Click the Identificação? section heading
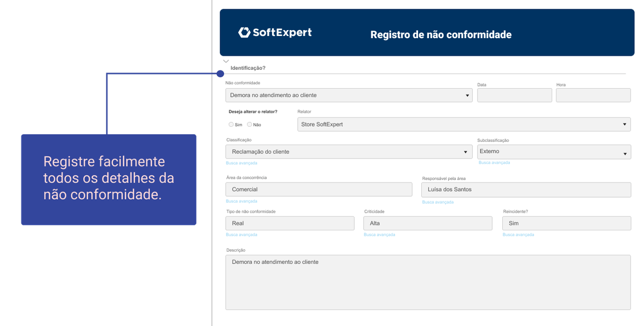This screenshot has height=326, width=644. point(248,68)
